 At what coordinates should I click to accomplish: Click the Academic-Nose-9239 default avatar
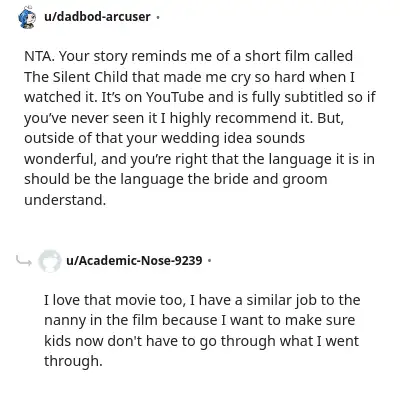click(50, 261)
